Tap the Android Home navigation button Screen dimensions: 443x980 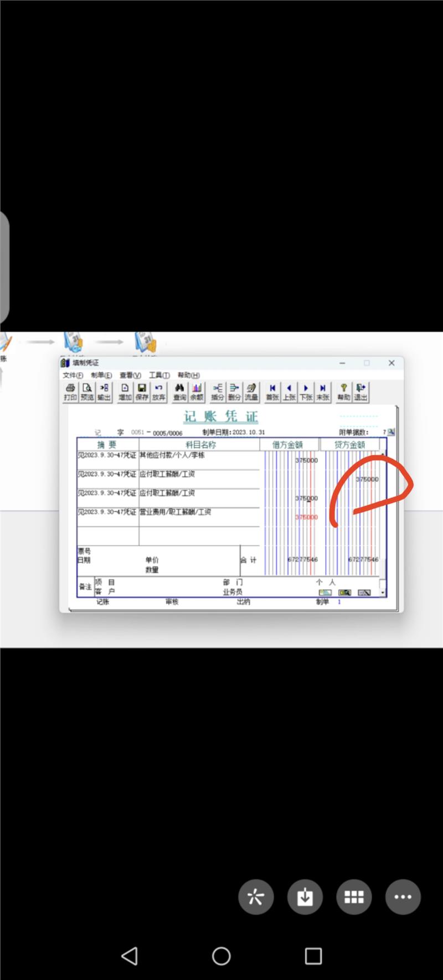pos(221,956)
